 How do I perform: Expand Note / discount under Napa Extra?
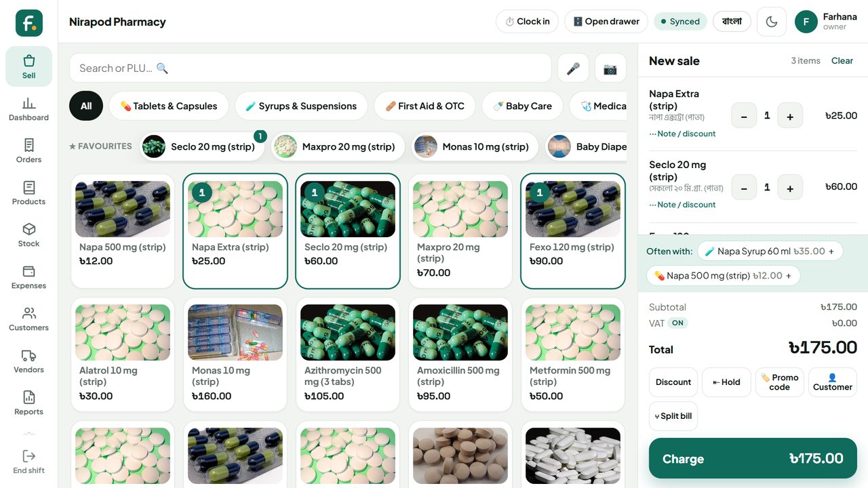[x=682, y=134]
